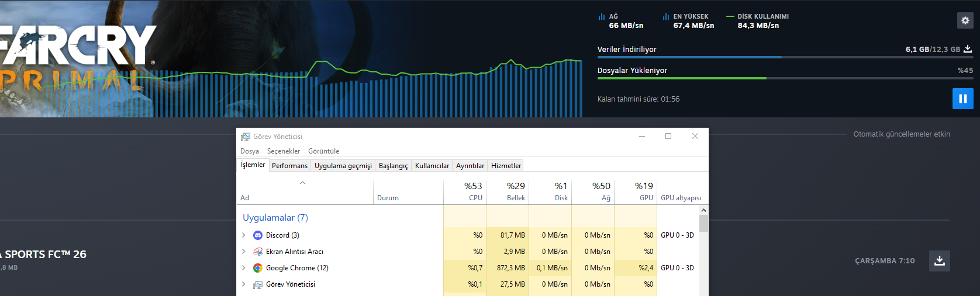Click the Görev Yöneticisi process icon
This screenshot has height=296, width=980.
click(258, 284)
